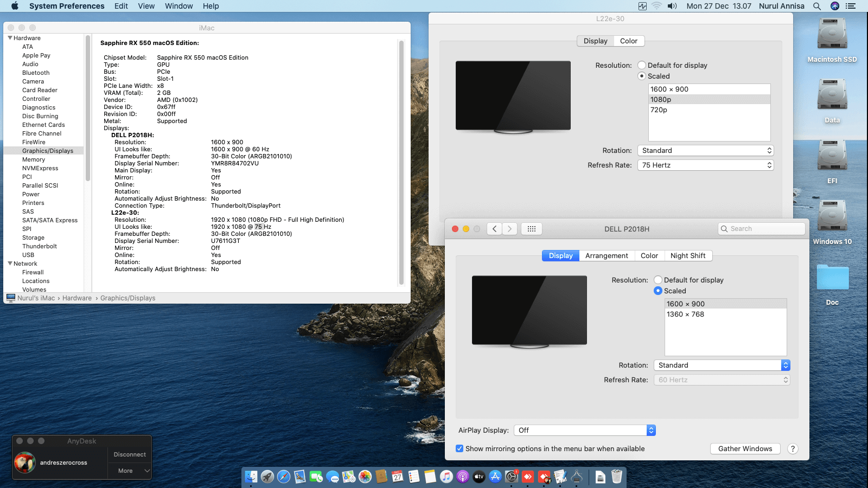Select Default for display in L22e-30 window

pyautogui.click(x=642, y=65)
